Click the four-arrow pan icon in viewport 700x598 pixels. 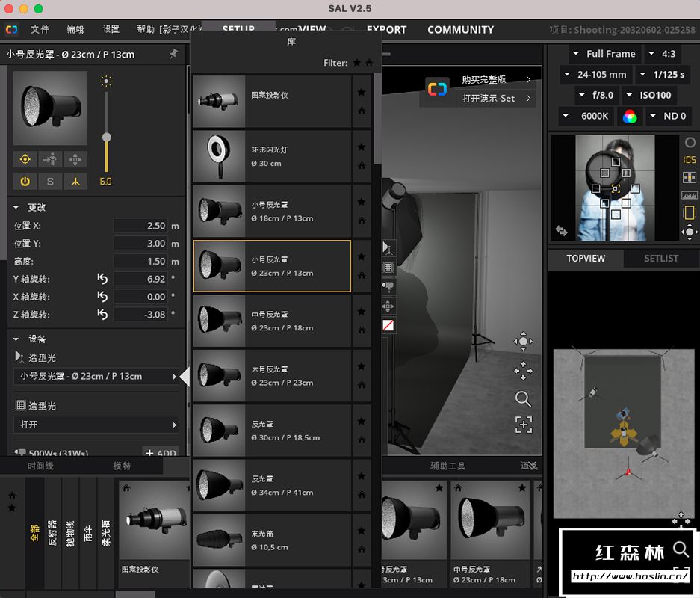tap(523, 370)
